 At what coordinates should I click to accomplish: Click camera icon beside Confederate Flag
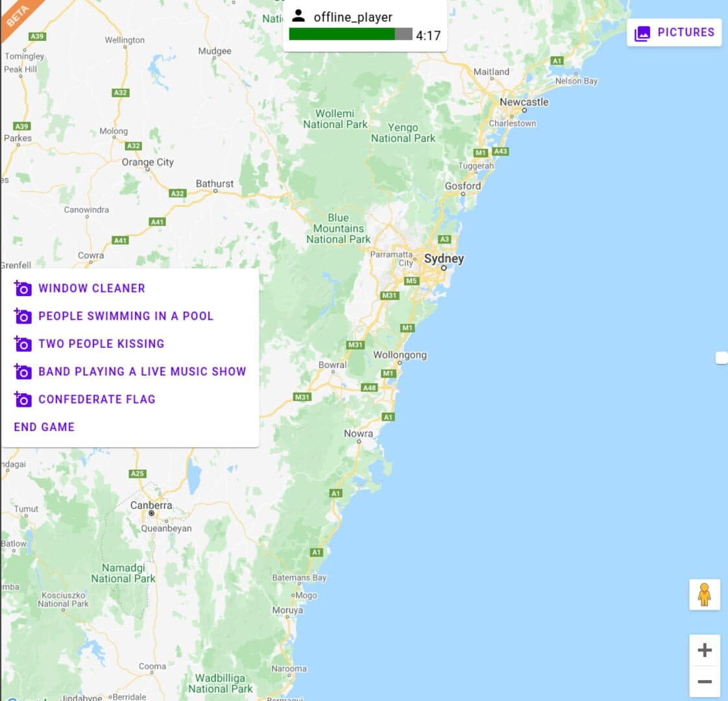click(x=23, y=400)
